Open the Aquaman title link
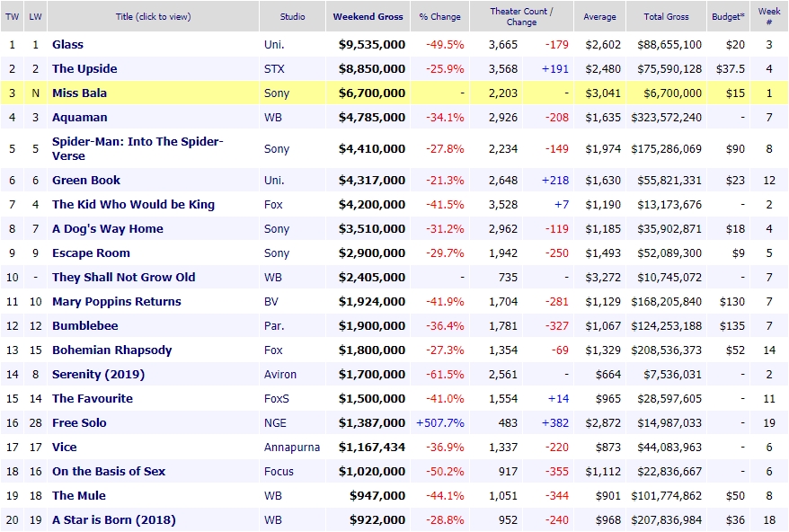789x532 pixels. 79,117
